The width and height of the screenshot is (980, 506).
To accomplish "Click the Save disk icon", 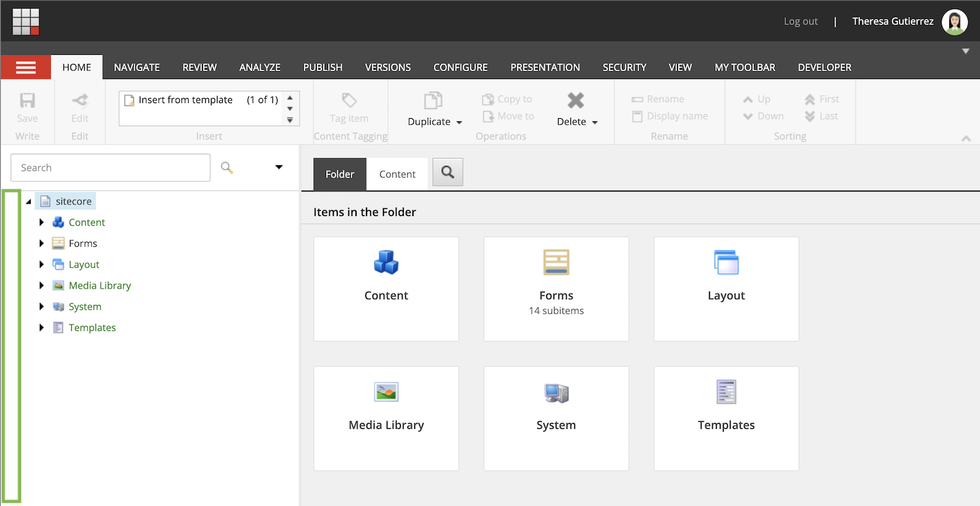I will pyautogui.click(x=27, y=100).
